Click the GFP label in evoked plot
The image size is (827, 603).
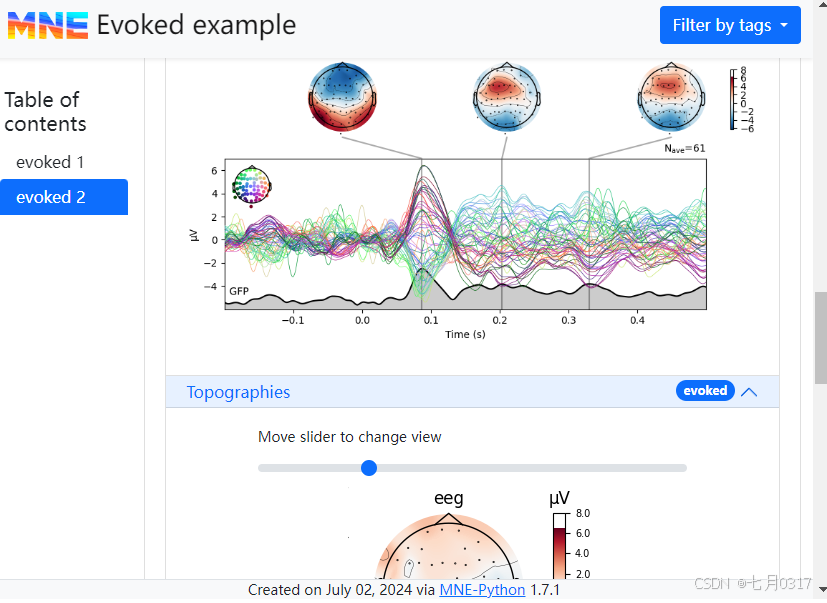239,292
